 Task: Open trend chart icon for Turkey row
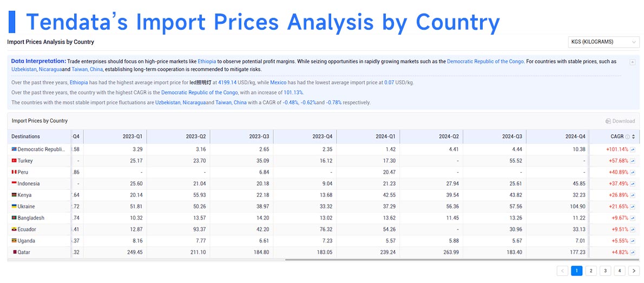click(633, 161)
